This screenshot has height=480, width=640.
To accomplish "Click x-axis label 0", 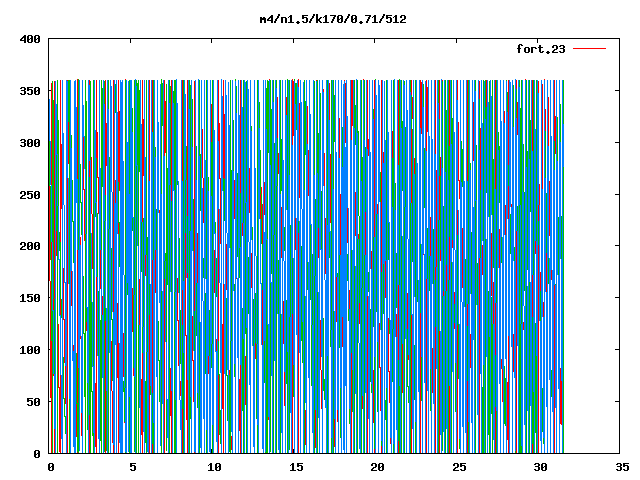I will tap(51, 467).
